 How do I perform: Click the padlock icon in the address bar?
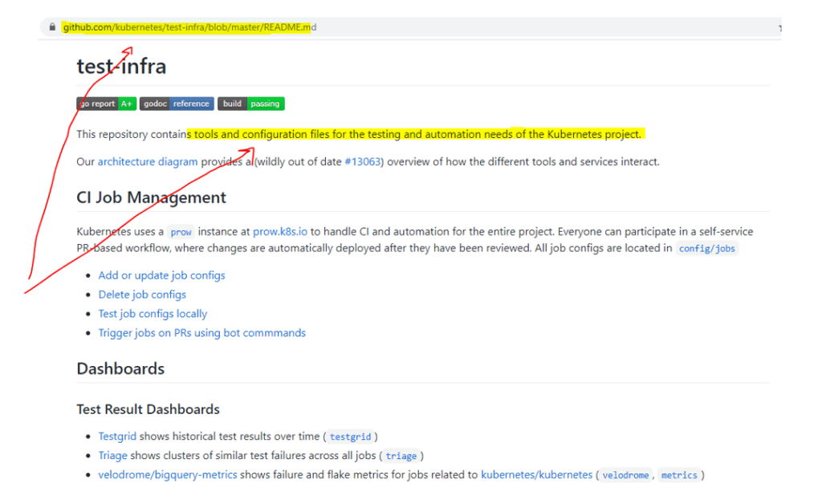click(x=51, y=27)
